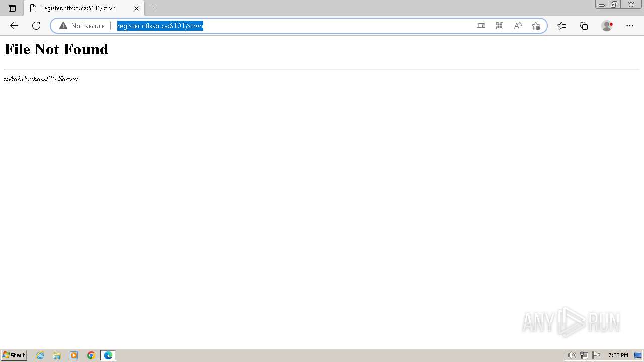Click the File Not Found heading

[56, 49]
